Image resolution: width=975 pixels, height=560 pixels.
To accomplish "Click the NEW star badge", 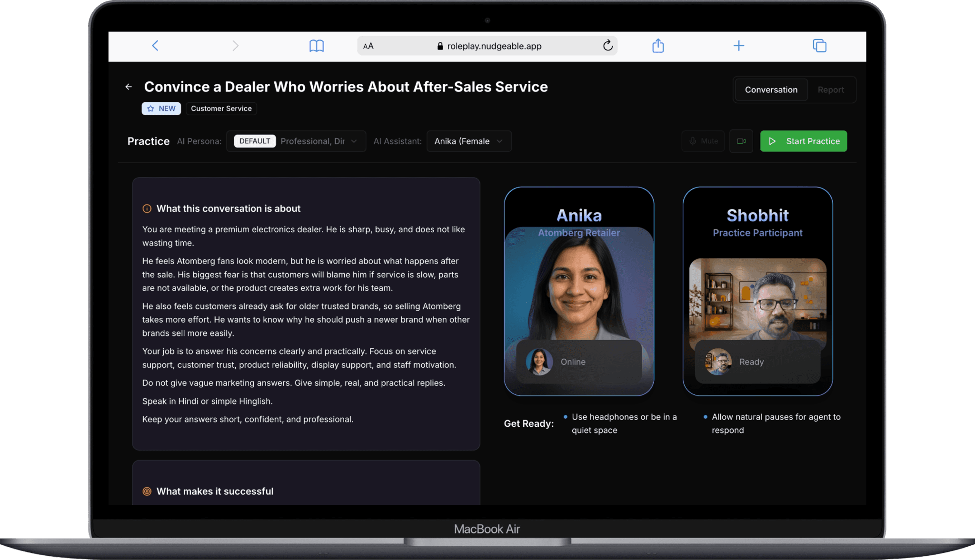I will (x=161, y=108).
